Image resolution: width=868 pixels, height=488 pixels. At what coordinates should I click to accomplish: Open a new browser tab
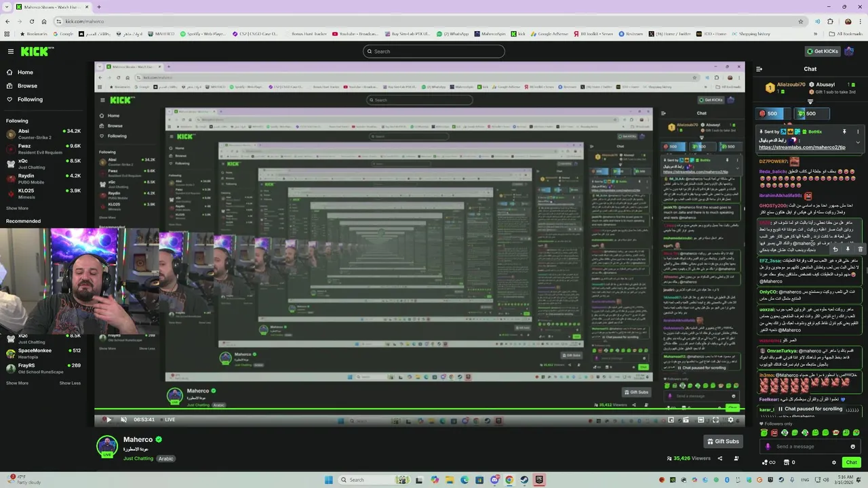99,7
